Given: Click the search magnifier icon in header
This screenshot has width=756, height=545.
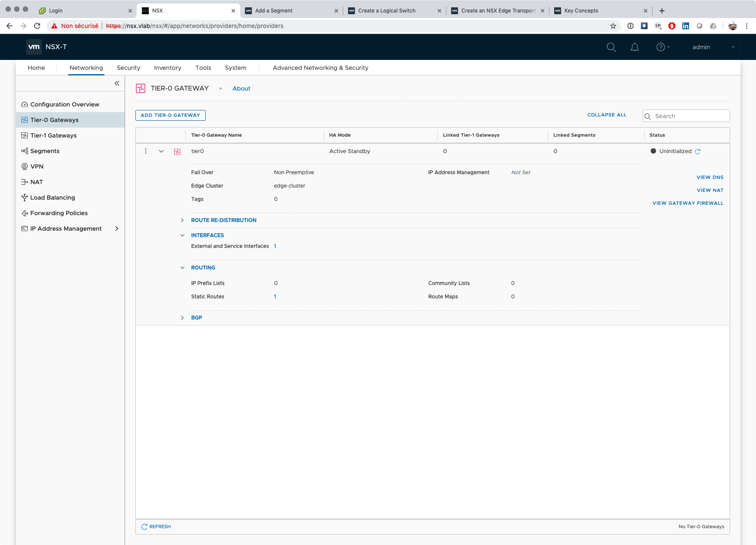Looking at the screenshot, I should coord(611,47).
